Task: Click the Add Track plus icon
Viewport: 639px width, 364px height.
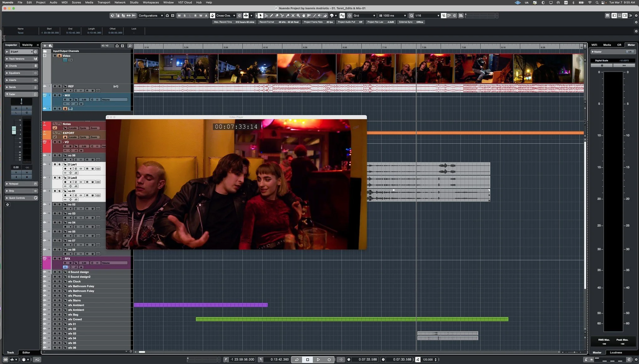Action: coord(45,46)
